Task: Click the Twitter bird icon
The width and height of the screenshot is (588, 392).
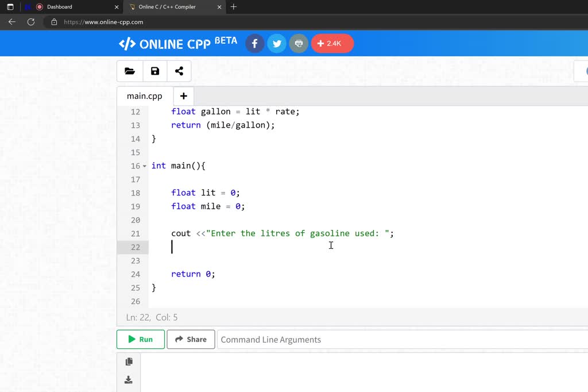Action: pyautogui.click(x=276, y=43)
